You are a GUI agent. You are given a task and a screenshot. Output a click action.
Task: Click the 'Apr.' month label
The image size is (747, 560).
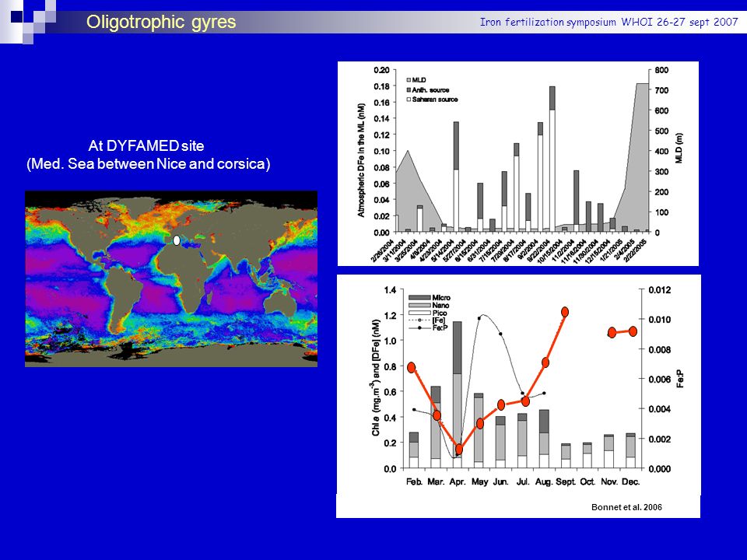[458, 481]
